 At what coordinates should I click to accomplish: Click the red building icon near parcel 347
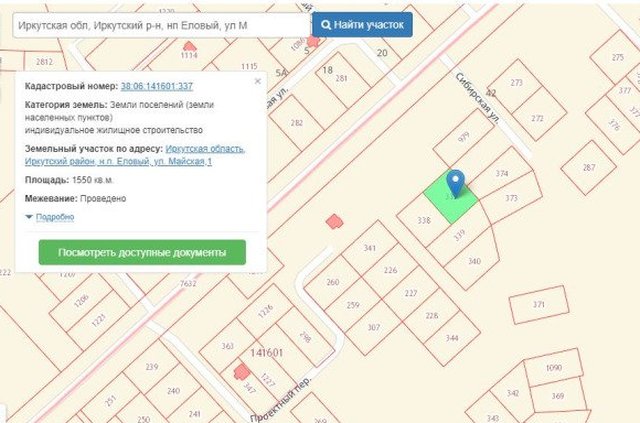242,372
